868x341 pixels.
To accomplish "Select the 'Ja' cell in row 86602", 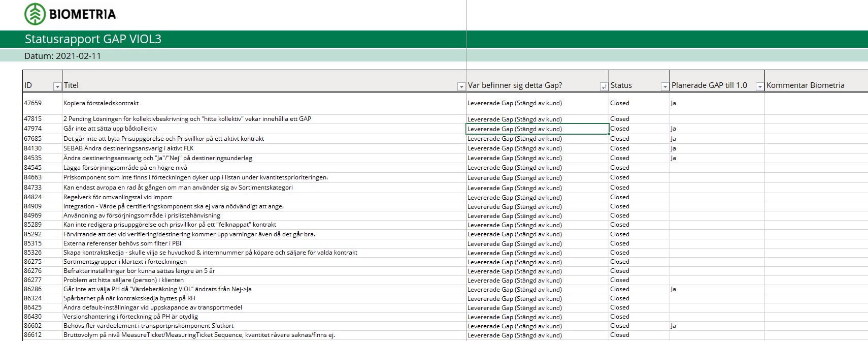I will coord(717,326).
